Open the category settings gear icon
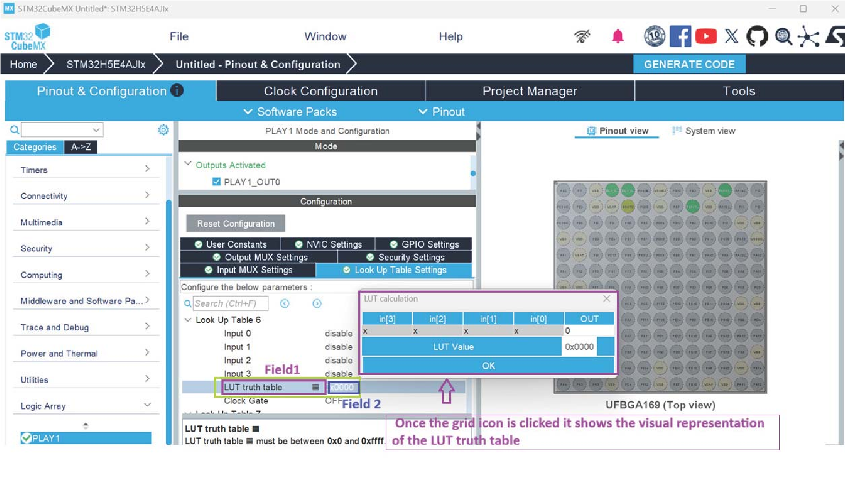This screenshot has width=845, height=504. (163, 129)
